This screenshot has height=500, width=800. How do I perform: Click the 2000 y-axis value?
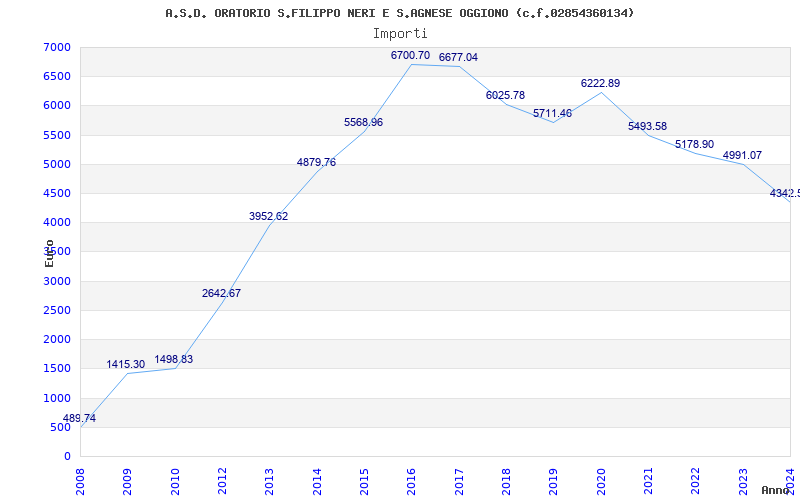coord(57,339)
